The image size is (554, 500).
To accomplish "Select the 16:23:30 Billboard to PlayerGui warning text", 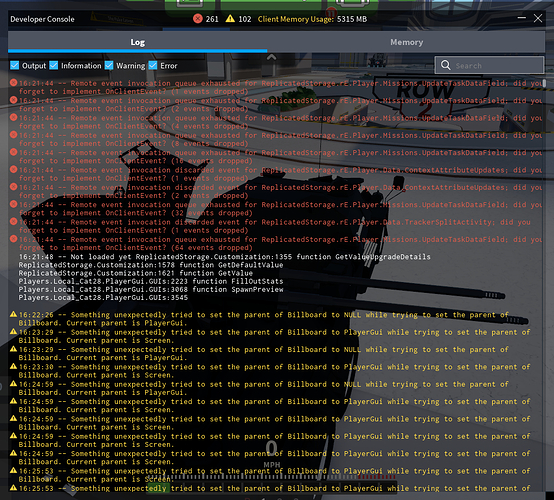I will tap(275, 371).
